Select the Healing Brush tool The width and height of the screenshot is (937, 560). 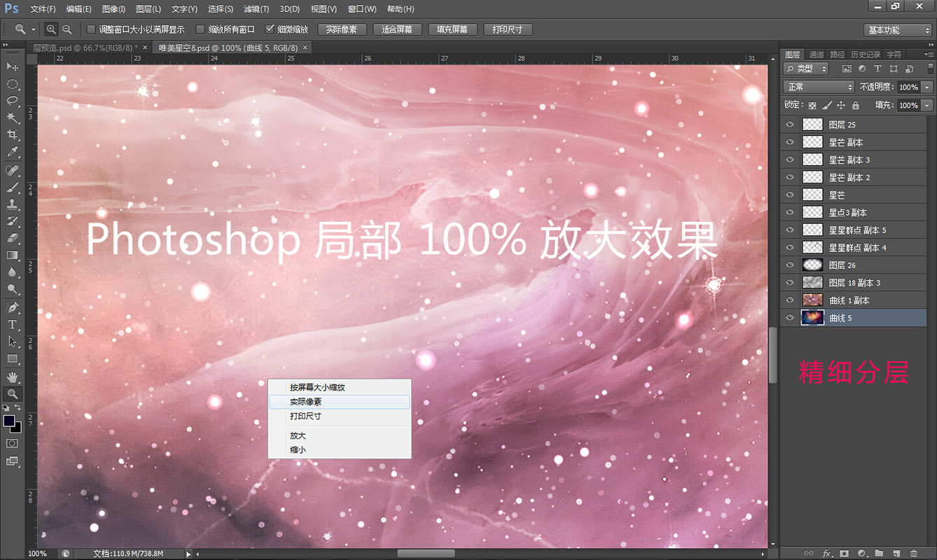(x=13, y=171)
